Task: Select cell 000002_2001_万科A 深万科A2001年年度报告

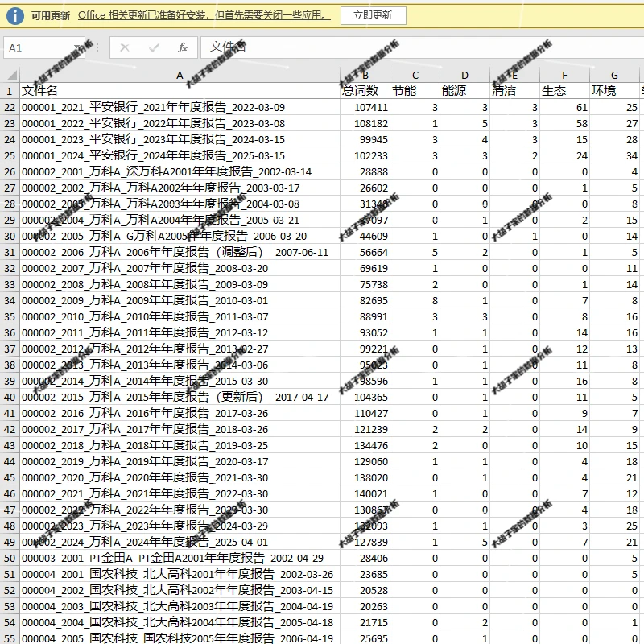Action: [x=180, y=171]
